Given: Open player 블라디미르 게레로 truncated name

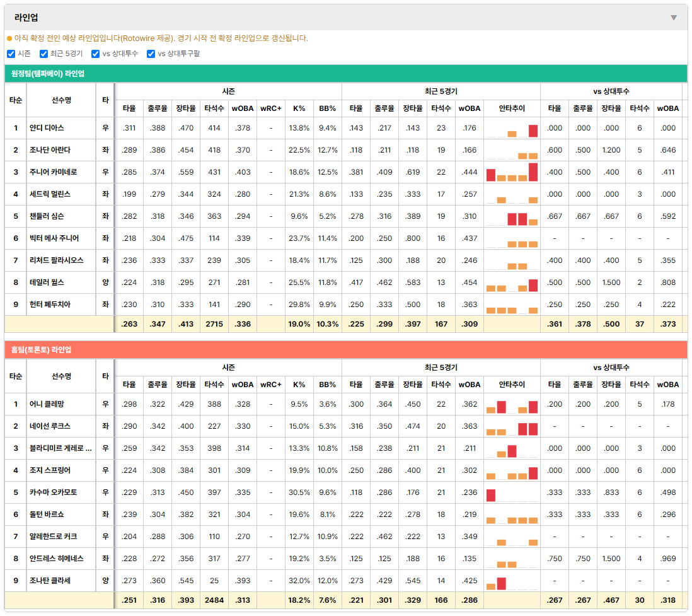Looking at the screenshot, I should 61,448.
